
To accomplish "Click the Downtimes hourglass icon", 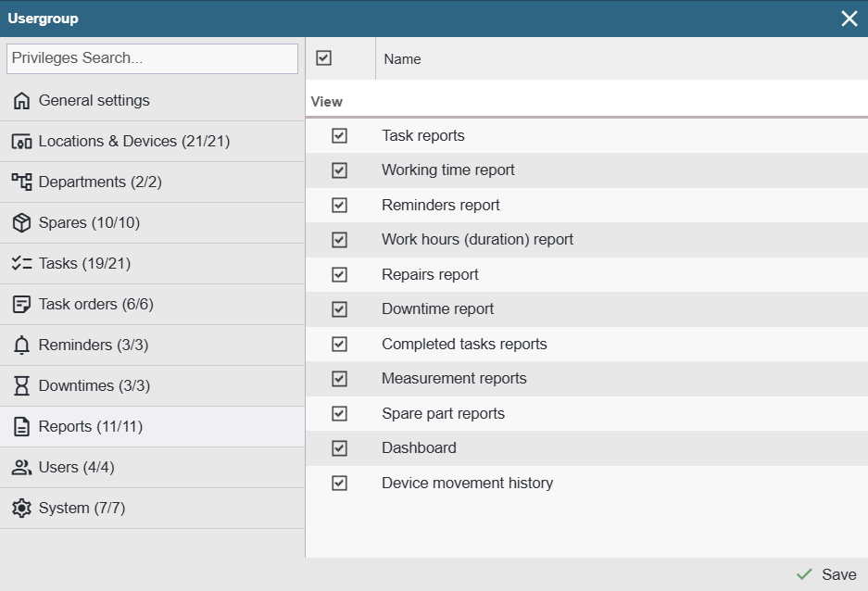I will click(x=21, y=386).
